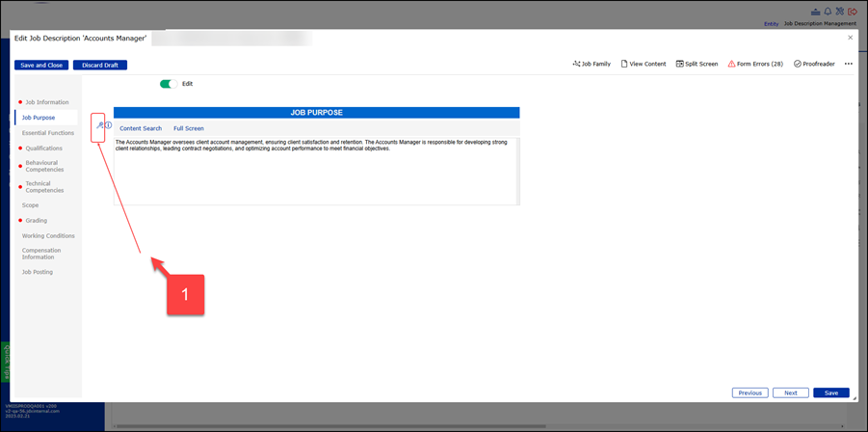Click Save and Close button
This screenshot has height=432, width=868.
point(41,66)
